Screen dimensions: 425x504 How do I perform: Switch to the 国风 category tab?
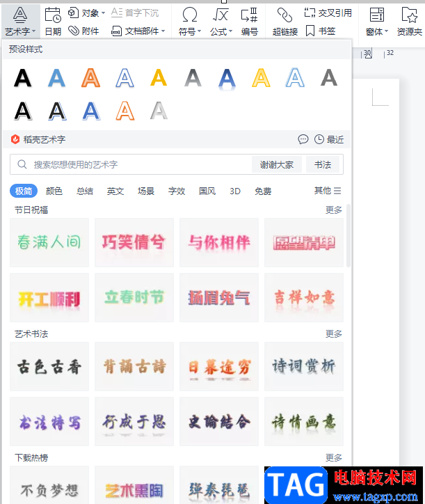(207, 191)
